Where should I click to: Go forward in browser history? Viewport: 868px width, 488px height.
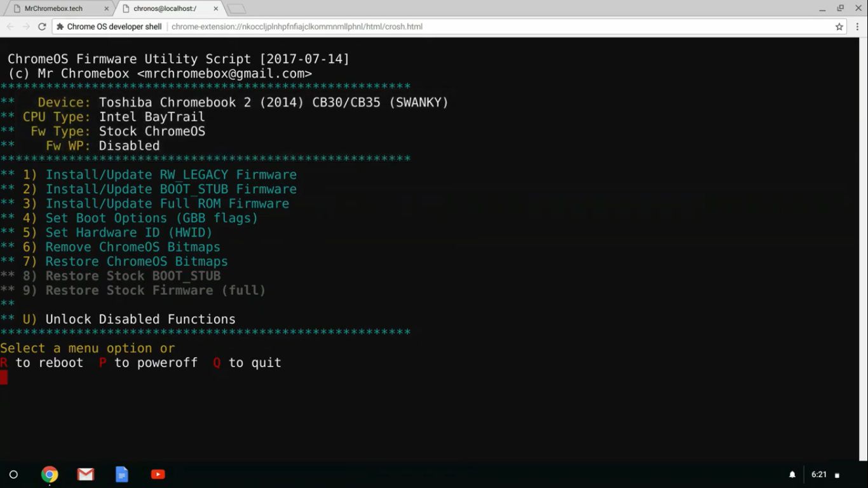point(26,27)
